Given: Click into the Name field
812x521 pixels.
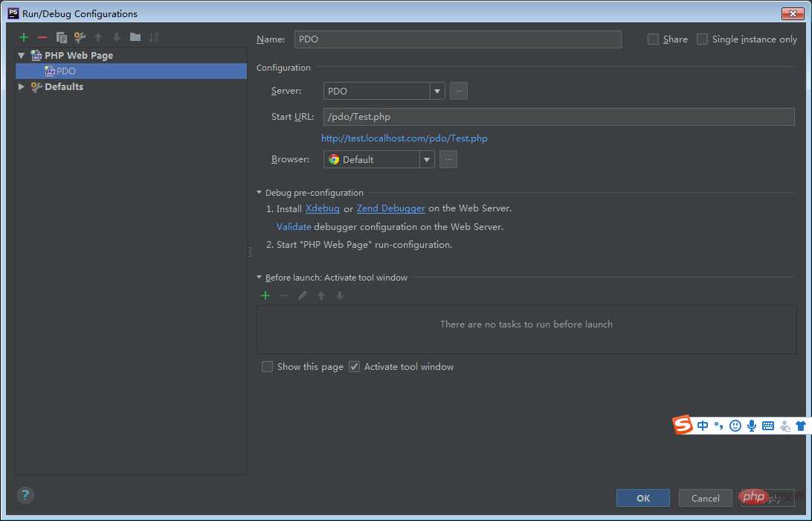Looking at the screenshot, I should pos(458,39).
